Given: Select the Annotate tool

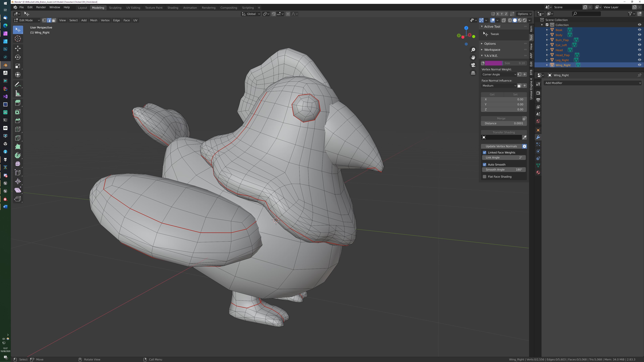Looking at the screenshot, I should (x=18, y=85).
